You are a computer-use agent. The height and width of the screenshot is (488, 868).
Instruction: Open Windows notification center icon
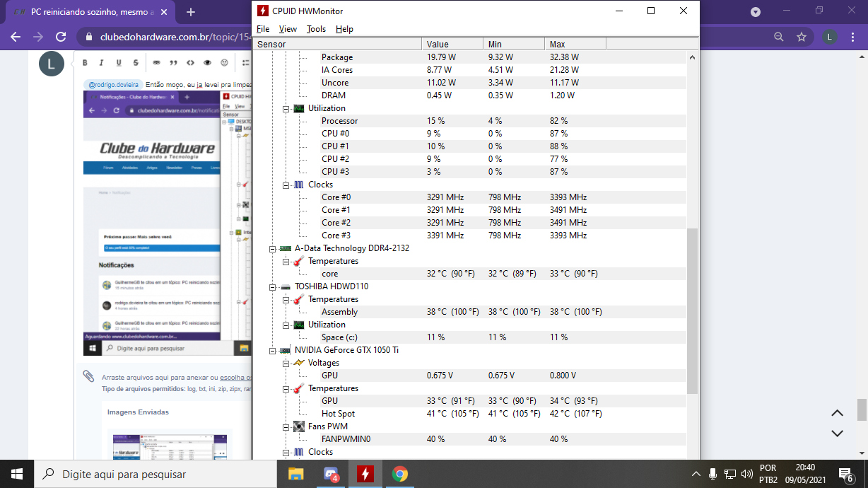[x=845, y=474]
